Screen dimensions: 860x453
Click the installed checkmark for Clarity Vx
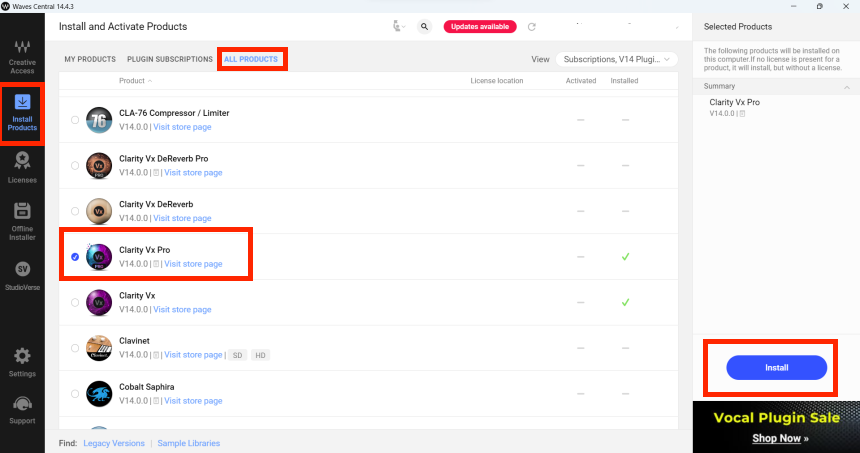(x=625, y=302)
